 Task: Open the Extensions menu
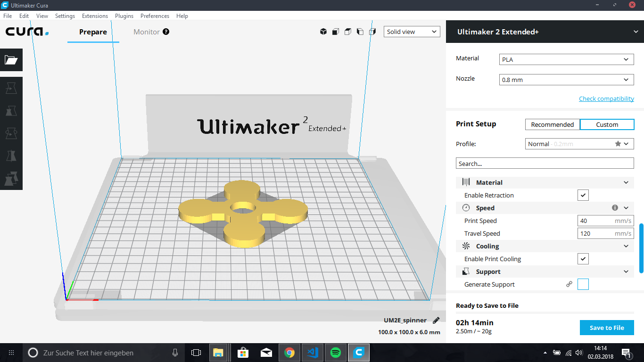(95, 16)
